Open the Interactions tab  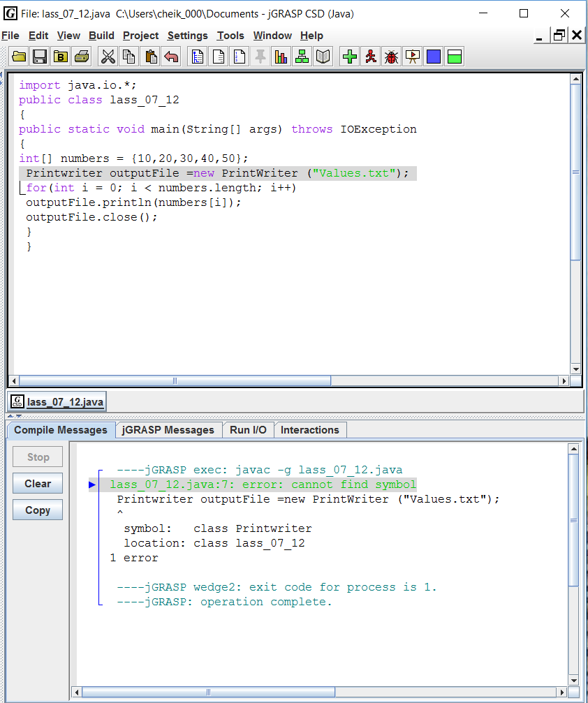tap(310, 430)
